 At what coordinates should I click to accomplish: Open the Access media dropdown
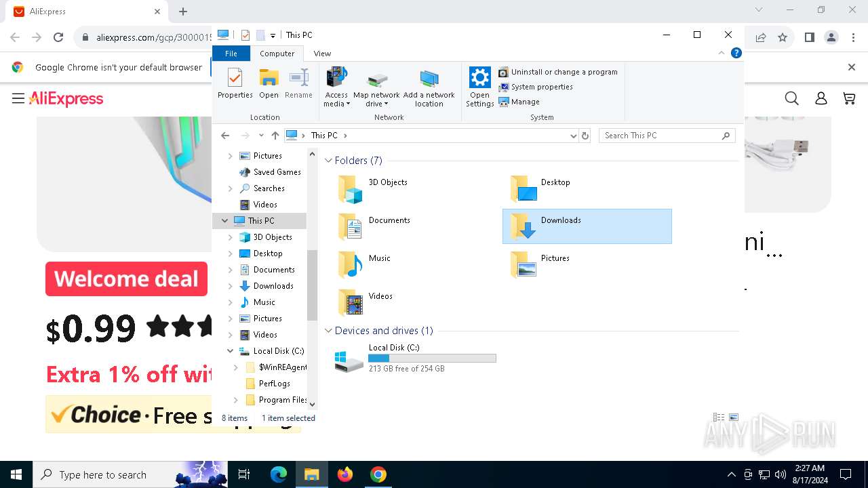[x=336, y=87]
